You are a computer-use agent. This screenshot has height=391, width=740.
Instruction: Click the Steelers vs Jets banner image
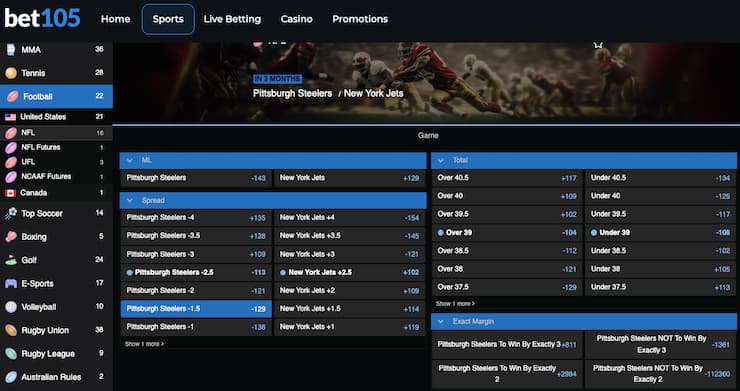(x=426, y=83)
